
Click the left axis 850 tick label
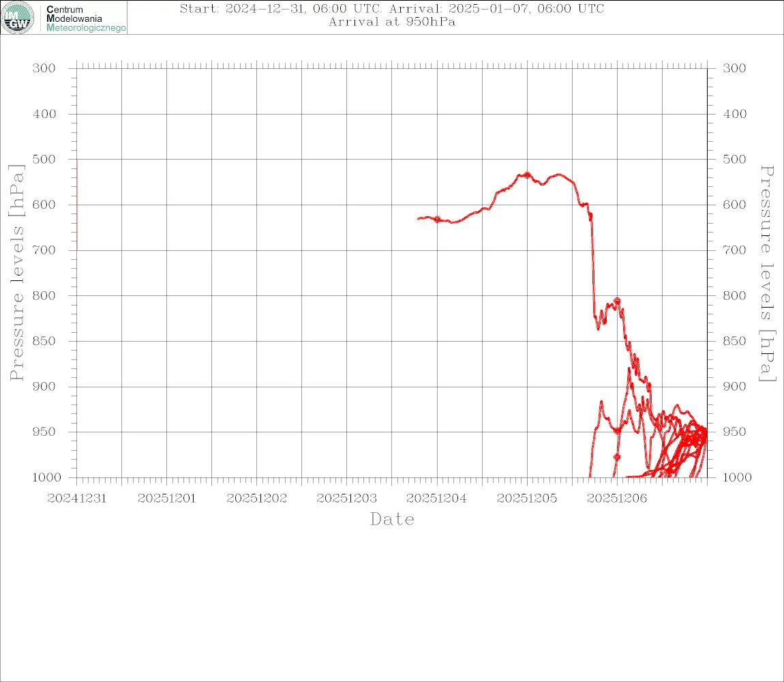[x=44, y=341]
